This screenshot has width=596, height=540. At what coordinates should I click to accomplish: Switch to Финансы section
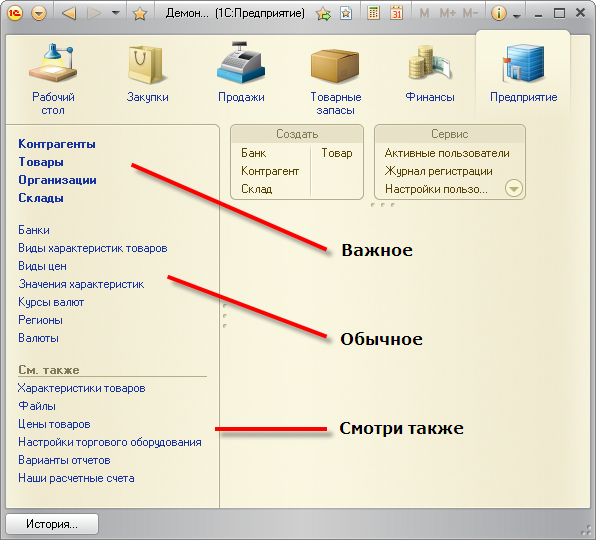pyautogui.click(x=430, y=74)
